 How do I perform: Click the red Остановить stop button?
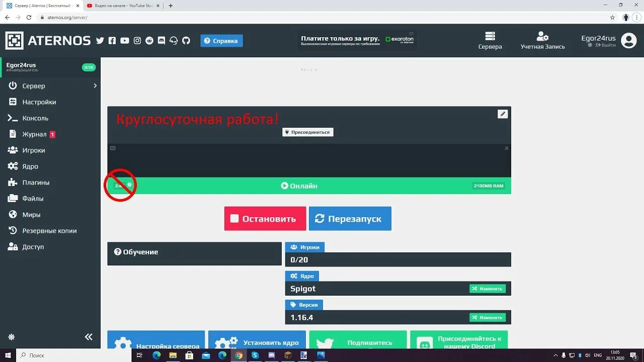point(265,219)
